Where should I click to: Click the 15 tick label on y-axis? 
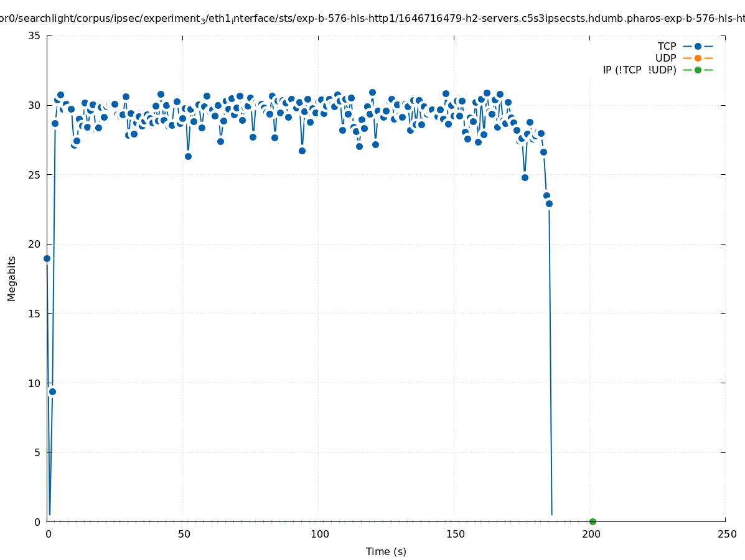[x=35, y=314]
